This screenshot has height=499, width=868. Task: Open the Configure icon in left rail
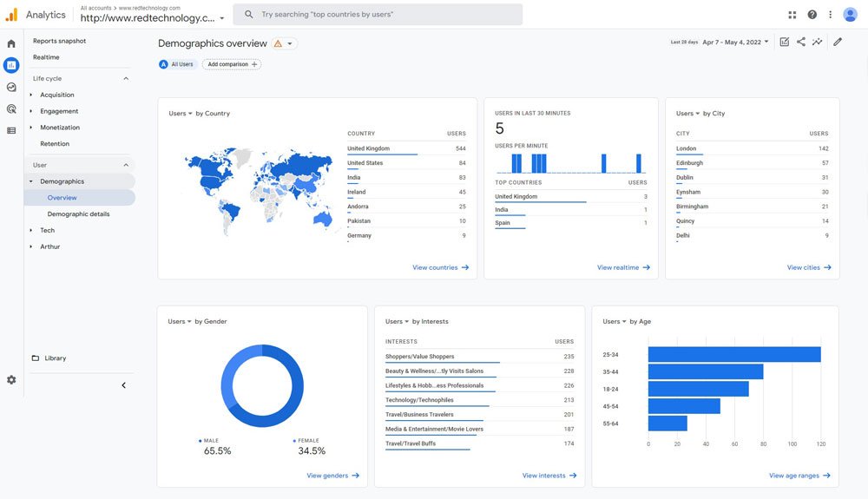(11, 130)
